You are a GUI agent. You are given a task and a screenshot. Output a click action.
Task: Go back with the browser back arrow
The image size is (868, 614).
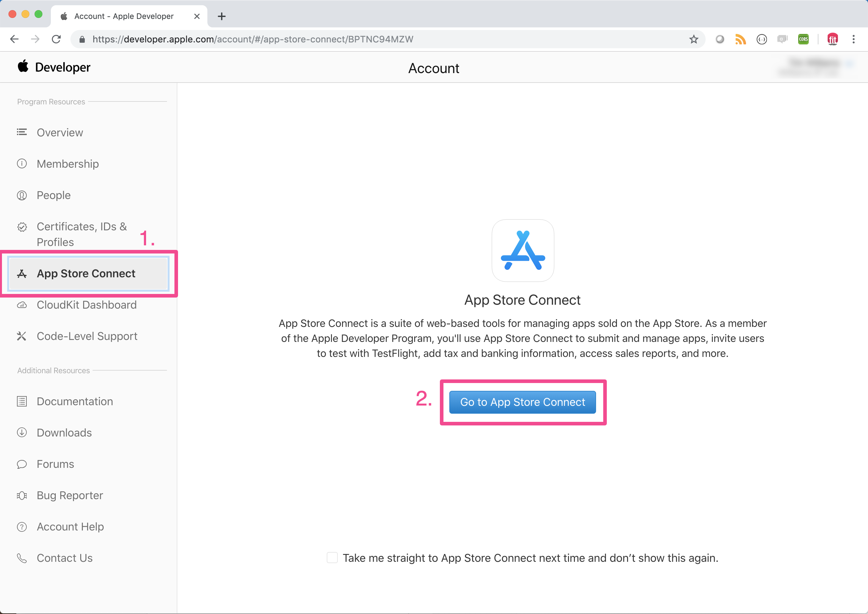pyautogui.click(x=14, y=39)
